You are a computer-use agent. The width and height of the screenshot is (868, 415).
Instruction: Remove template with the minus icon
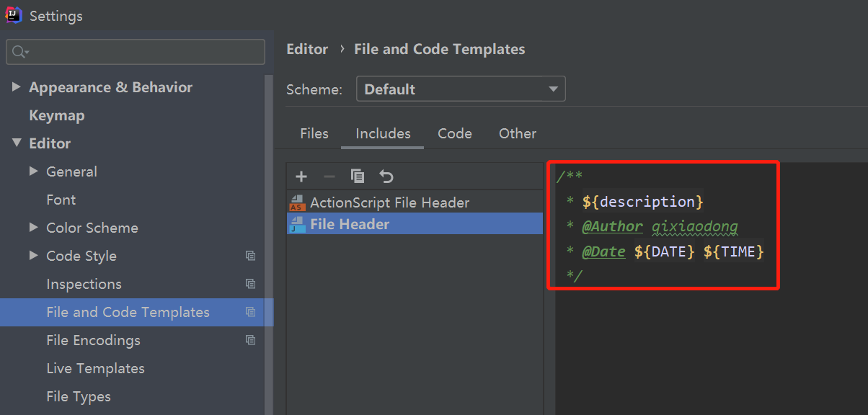click(329, 177)
